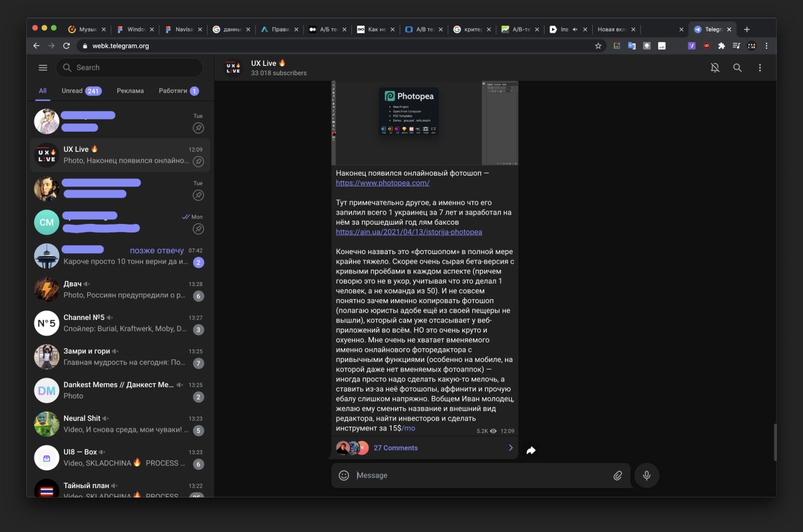Switch to the Правил browser tab
Viewport: 803px width, 532px height.
[x=278, y=29]
